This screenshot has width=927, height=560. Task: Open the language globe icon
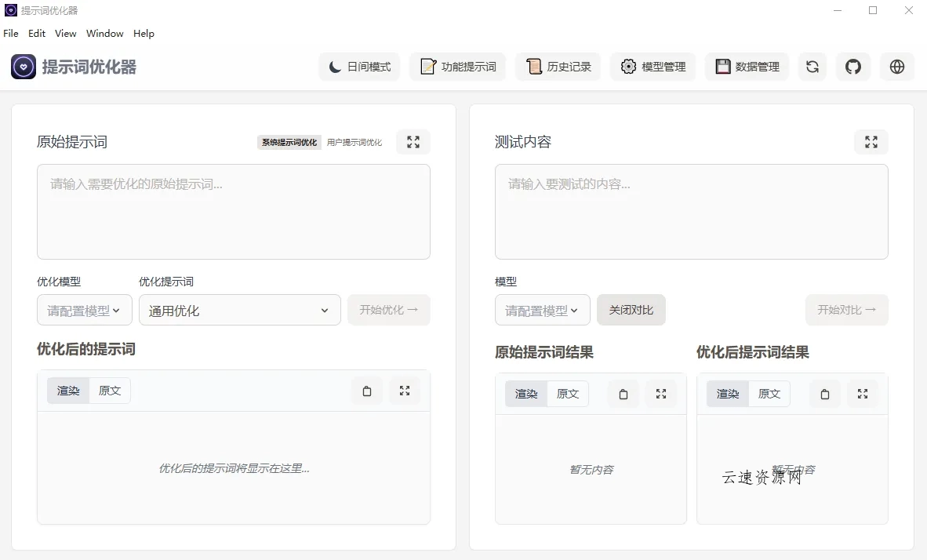click(896, 67)
